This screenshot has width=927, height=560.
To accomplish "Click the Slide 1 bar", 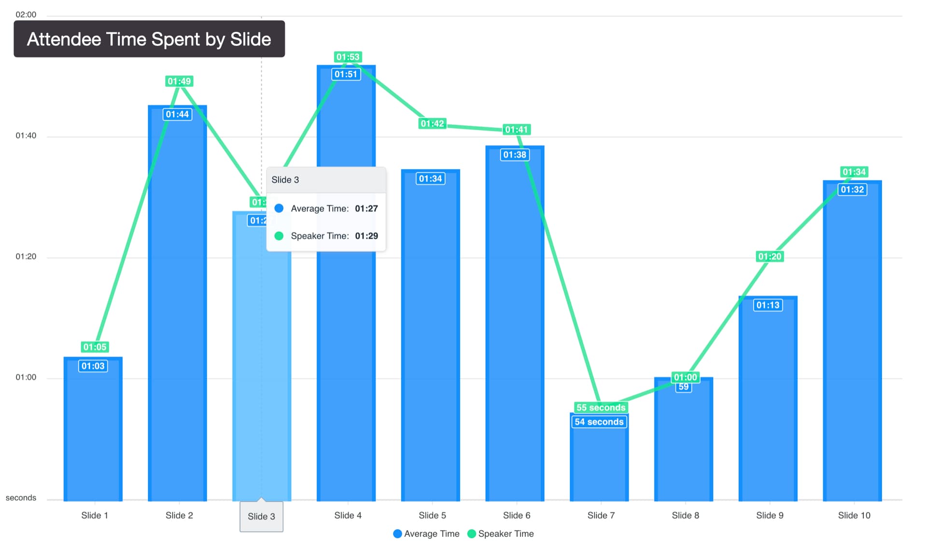I will [93, 434].
